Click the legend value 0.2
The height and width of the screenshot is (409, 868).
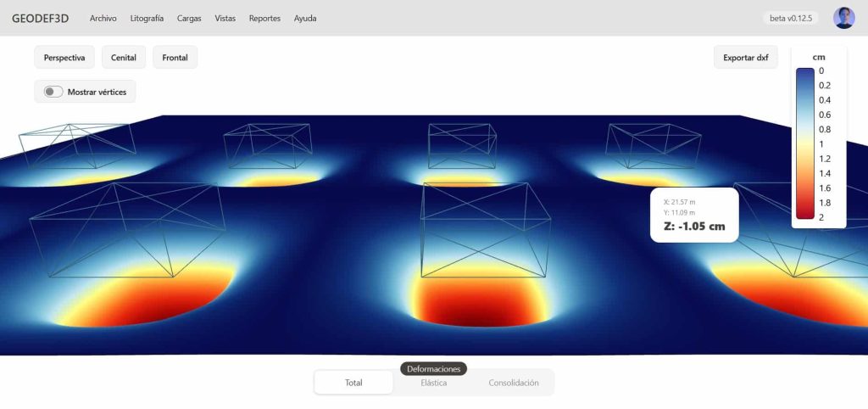click(824, 86)
